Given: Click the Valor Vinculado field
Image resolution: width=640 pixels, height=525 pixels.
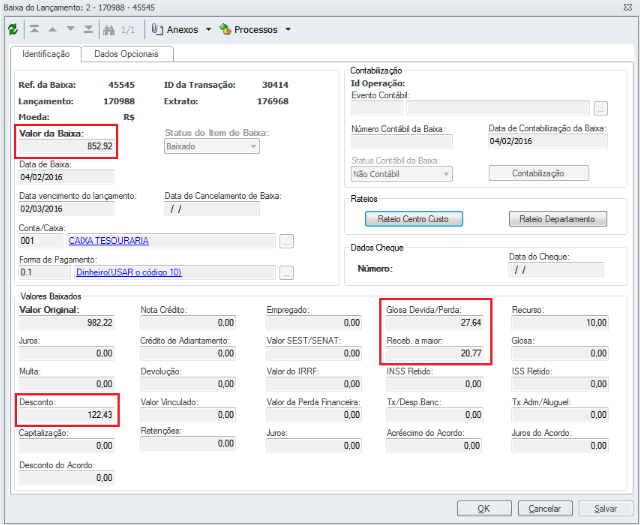Looking at the screenshot, I should tap(188, 415).
